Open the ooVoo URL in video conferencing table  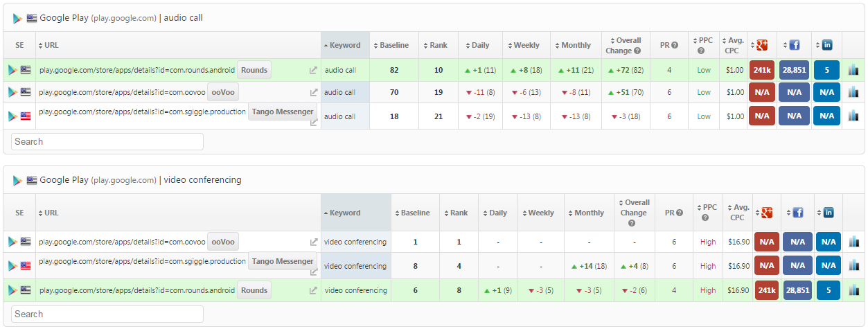(122, 242)
